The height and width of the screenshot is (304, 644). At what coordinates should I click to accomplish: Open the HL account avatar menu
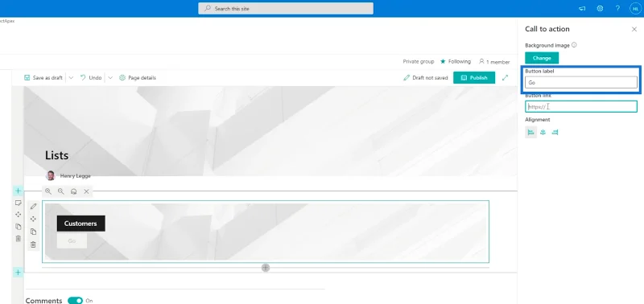(x=635, y=8)
